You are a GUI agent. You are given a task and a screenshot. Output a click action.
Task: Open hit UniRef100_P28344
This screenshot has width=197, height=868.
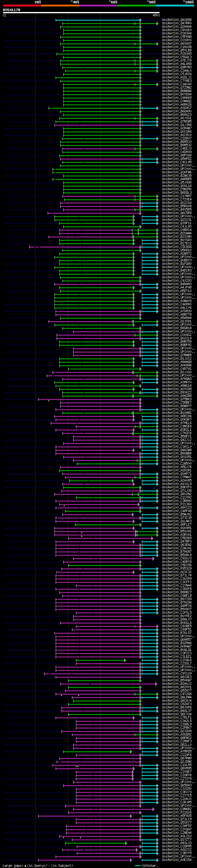177,33
